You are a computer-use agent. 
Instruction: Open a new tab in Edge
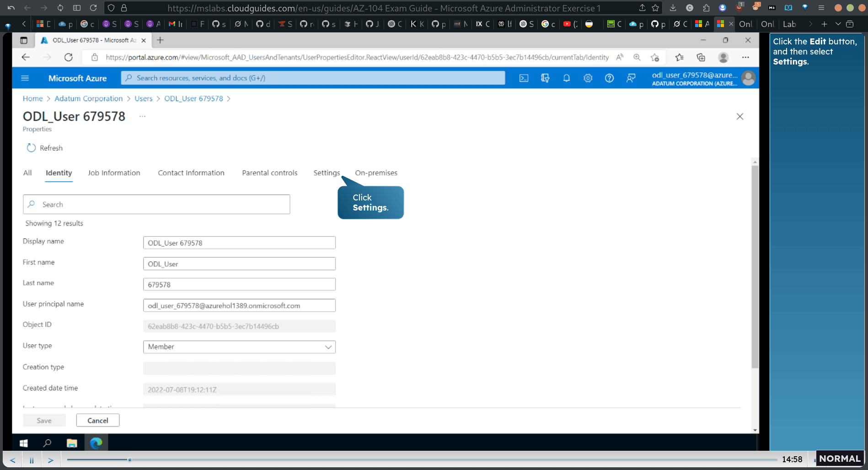click(x=160, y=40)
